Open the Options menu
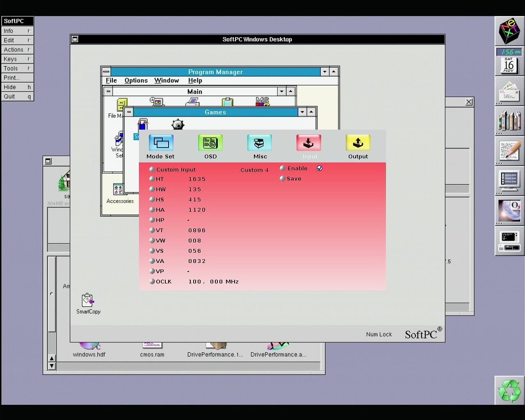The height and width of the screenshot is (420, 525). pos(136,81)
